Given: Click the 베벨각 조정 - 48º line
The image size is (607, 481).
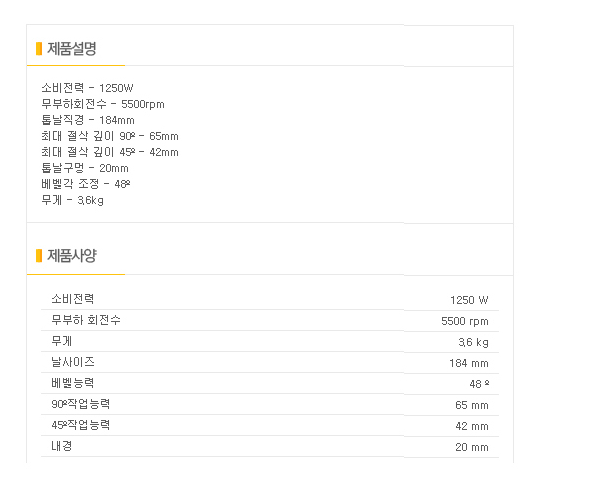Looking at the screenshot, I should coord(86,184).
